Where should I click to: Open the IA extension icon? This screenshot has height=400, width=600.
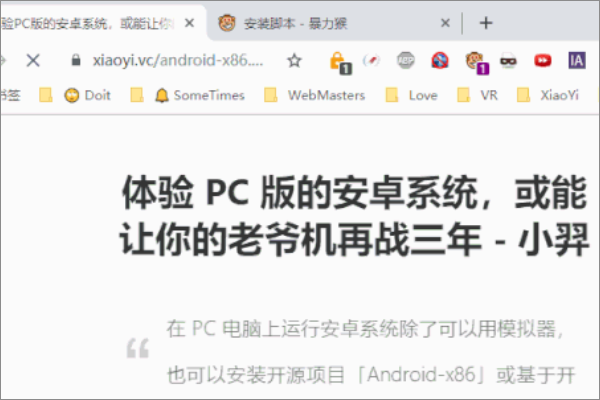577,60
